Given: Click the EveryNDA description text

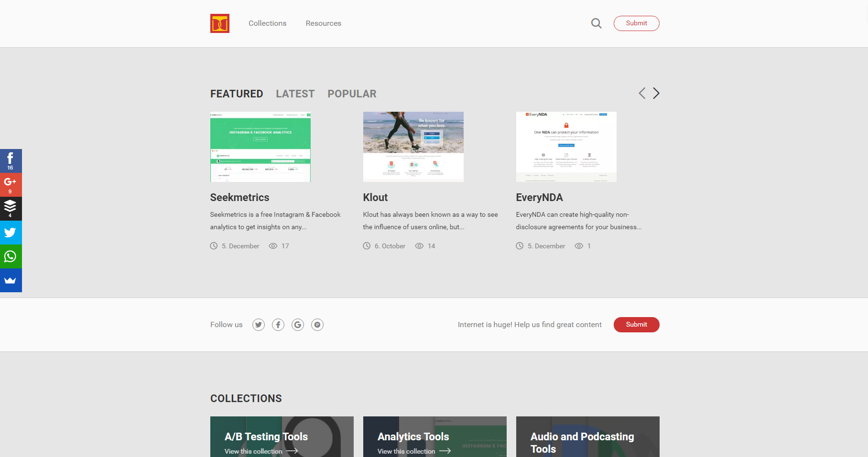Looking at the screenshot, I should click(x=579, y=221).
